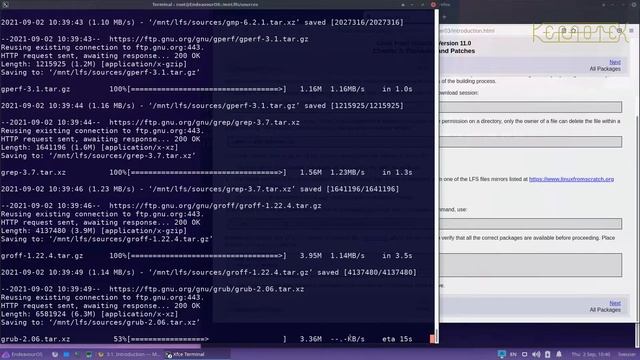The height and width of the screenshot is (360, 640).
Task: Click the gperf-3.1.tar.gz saved [1215925/1215925] line
Action: [x=202, y=106]
